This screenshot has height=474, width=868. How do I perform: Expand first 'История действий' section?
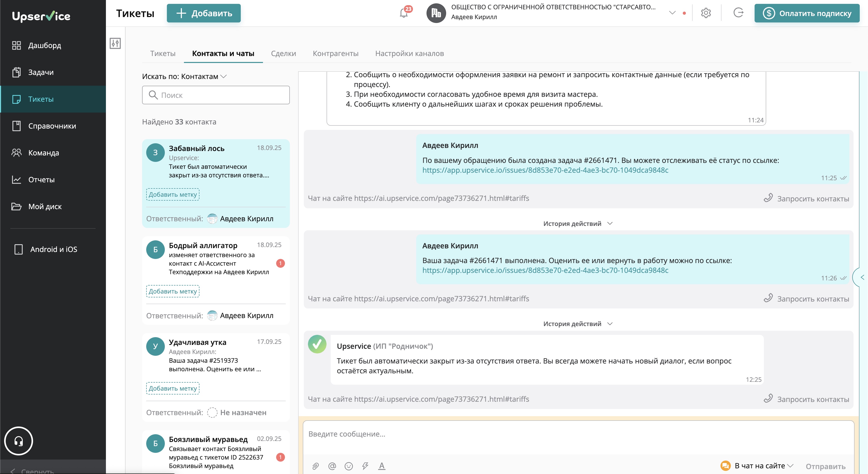point(578,224)
